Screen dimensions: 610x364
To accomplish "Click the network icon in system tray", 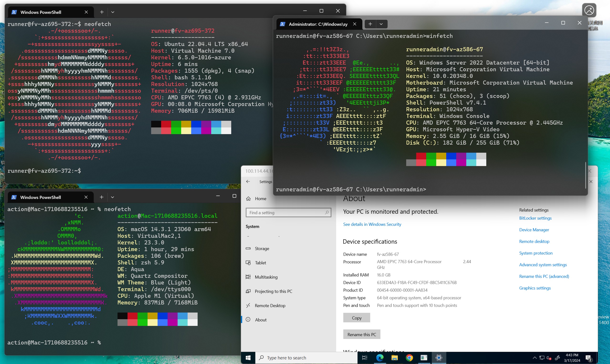I will point(542,358).
